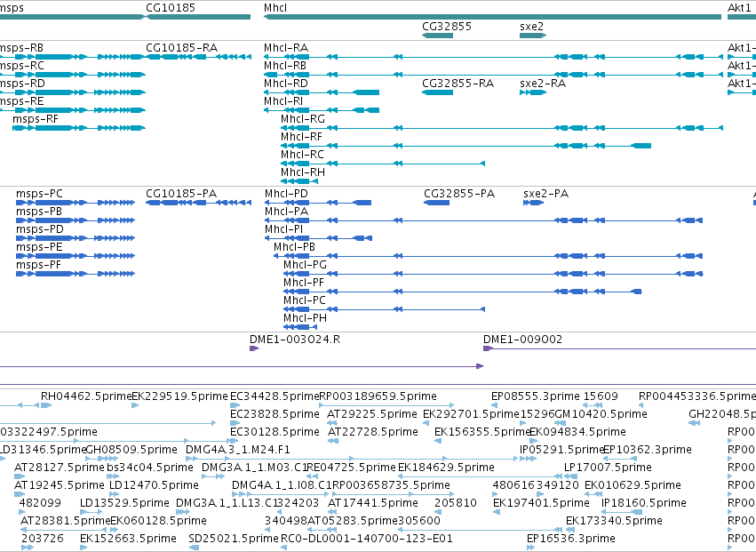Open protein Mhcl-PA label
The height and width of the screenshot is (552, 756).
pyautogui.click(x=286, y=212)
